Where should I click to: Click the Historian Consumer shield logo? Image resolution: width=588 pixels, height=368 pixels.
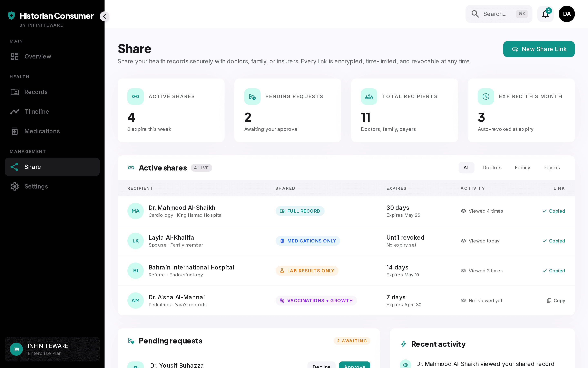[x=11, y=16]
